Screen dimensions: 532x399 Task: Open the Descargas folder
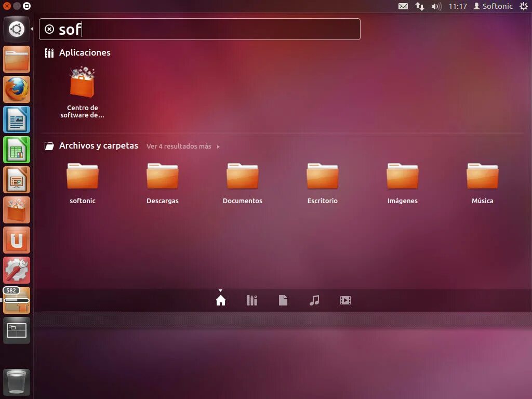click(x=163, y=183)
